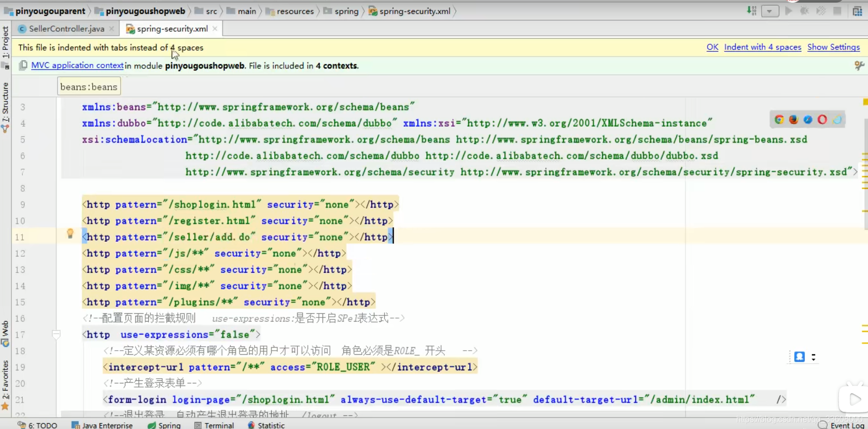Open in Internet Explorer browser icon
The height and width of the screenshot is (429, 868).
(x=837, y=120)
